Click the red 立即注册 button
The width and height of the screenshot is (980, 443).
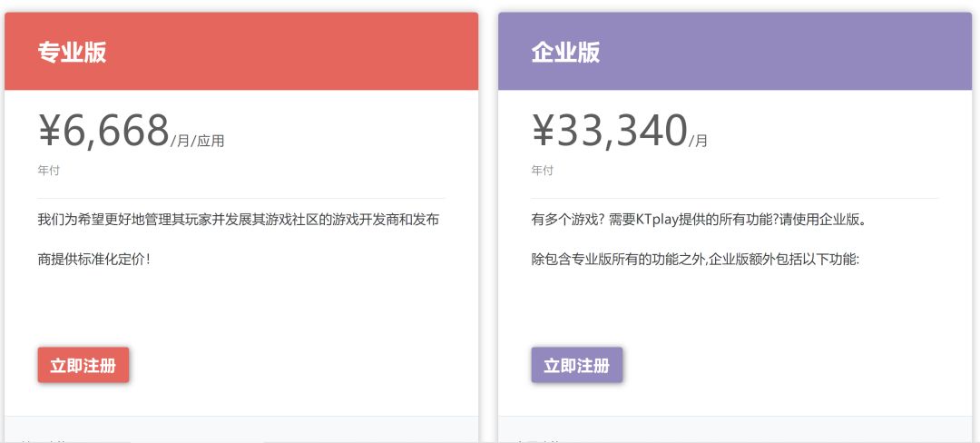click(x=83, y=366)
